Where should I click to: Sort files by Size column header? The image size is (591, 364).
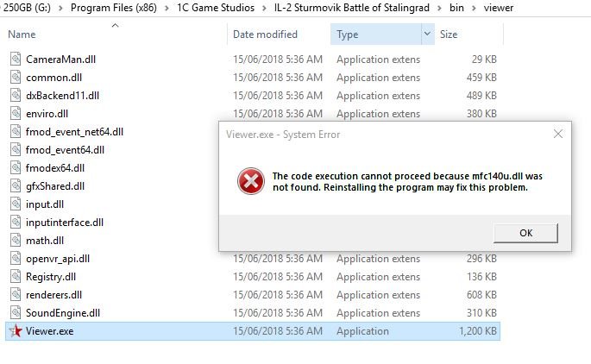(x=449, y=35)
